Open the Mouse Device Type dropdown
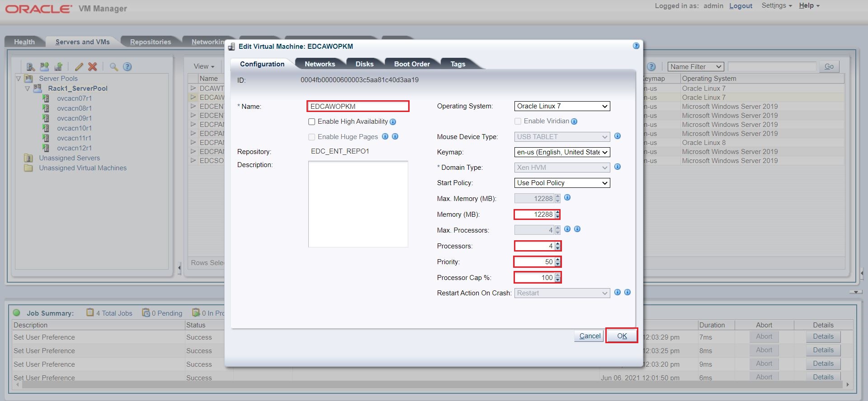Image resolution: width=868 pixels, height=401 pixels. coord(562,137)
